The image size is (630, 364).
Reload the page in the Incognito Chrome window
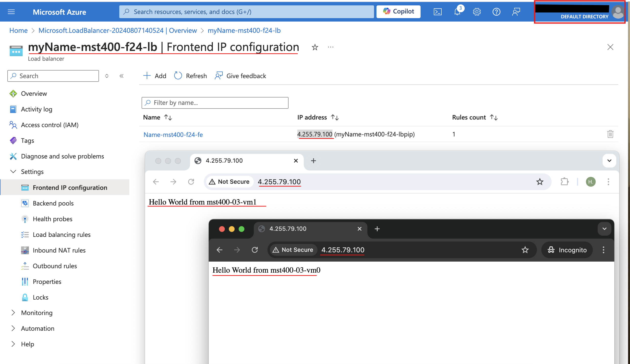pos(255,250)
